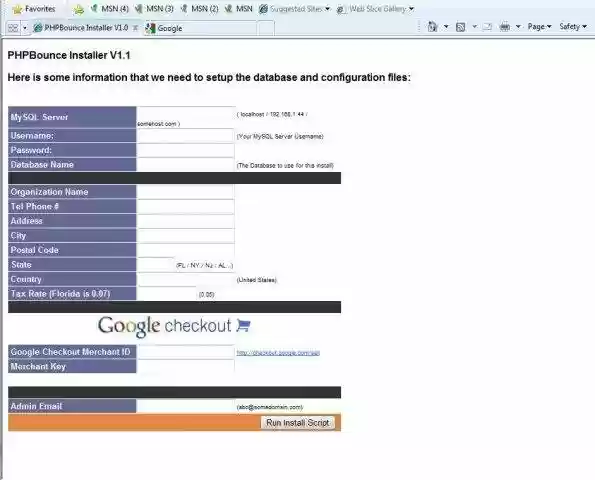Click the RSS Feeds icon
595x480 pixels.
point(460,27)
